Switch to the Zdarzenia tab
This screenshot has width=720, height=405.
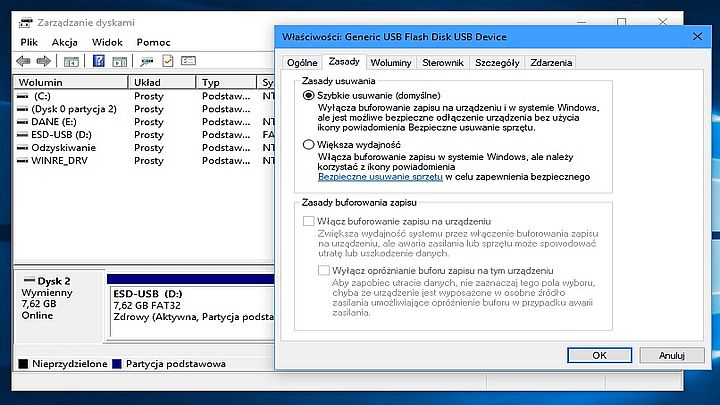click(x=551, y=63)
